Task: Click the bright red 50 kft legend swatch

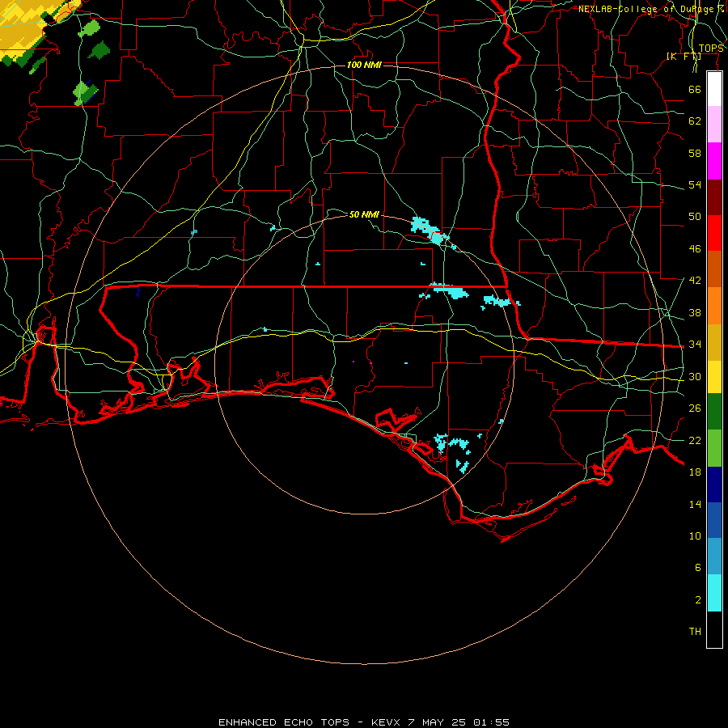Action: click(x=714, y=233)
